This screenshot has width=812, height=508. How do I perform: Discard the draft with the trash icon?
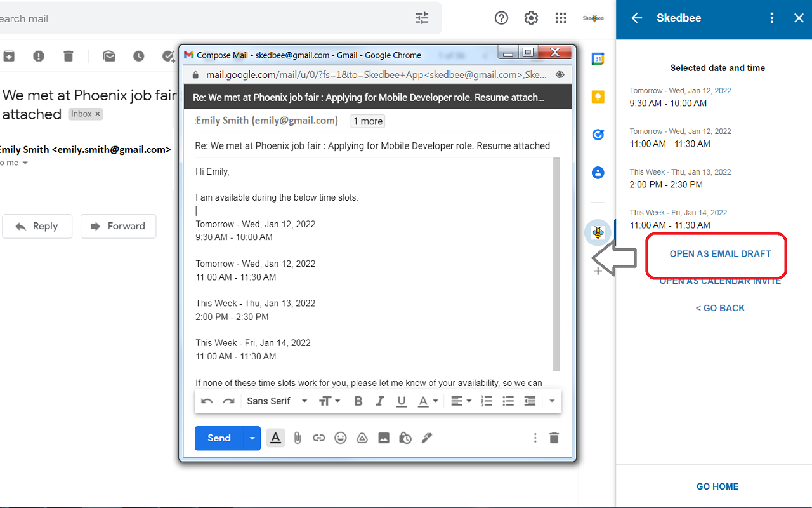click(x=554, y=438)
